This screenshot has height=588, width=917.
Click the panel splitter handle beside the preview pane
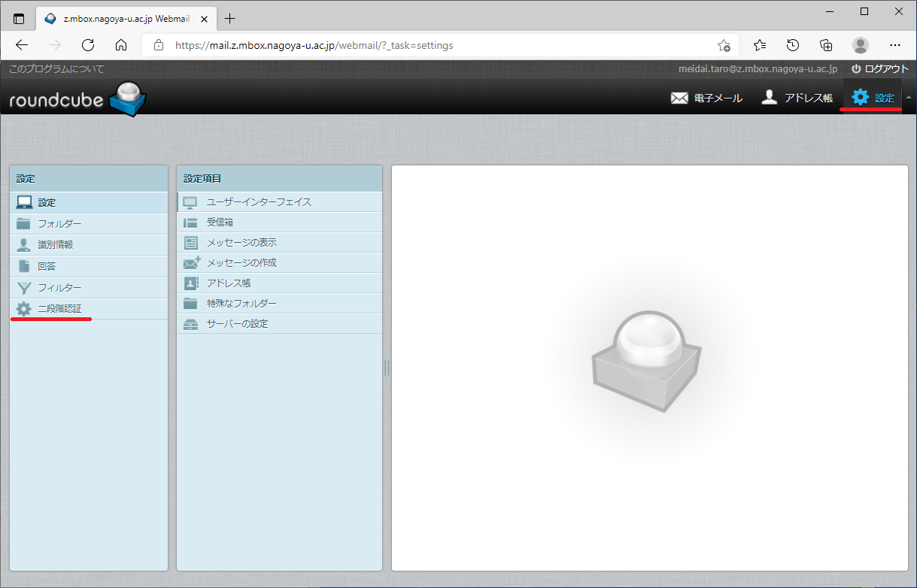[387, 368]
